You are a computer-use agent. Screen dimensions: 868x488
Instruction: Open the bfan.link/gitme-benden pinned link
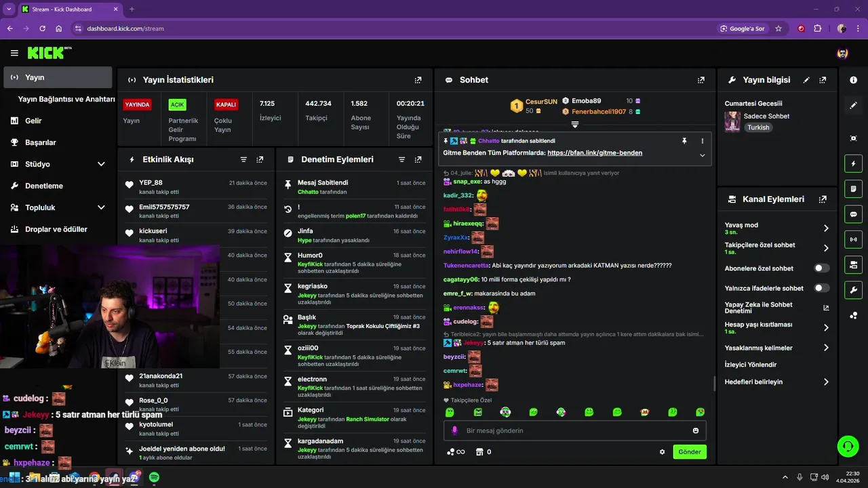pos(595,153)
